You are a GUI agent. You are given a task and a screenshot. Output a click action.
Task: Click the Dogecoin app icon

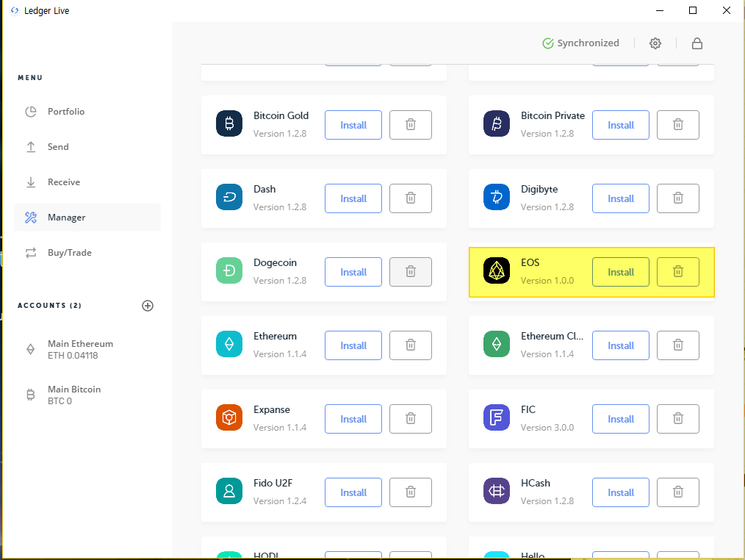(x=229, y=270)
